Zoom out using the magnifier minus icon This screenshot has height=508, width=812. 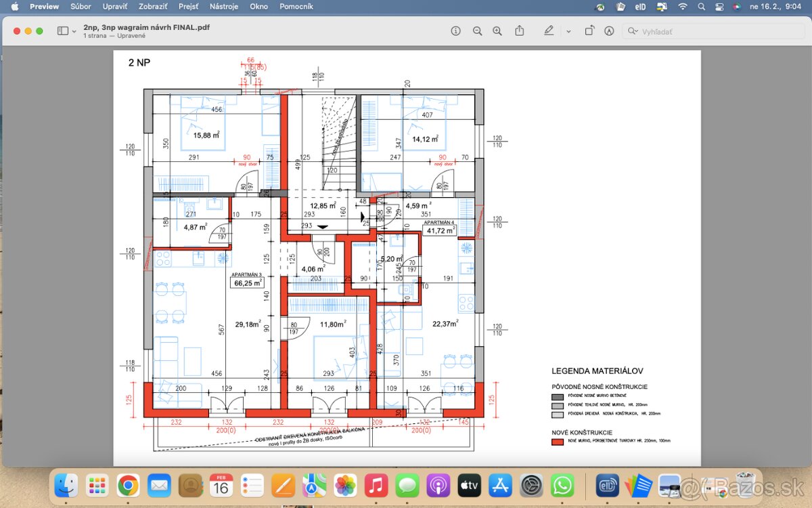[x=477, y=30]
